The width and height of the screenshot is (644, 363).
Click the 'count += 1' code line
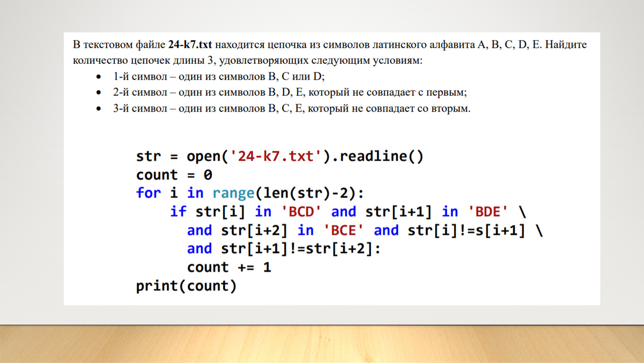pos(229,267)
